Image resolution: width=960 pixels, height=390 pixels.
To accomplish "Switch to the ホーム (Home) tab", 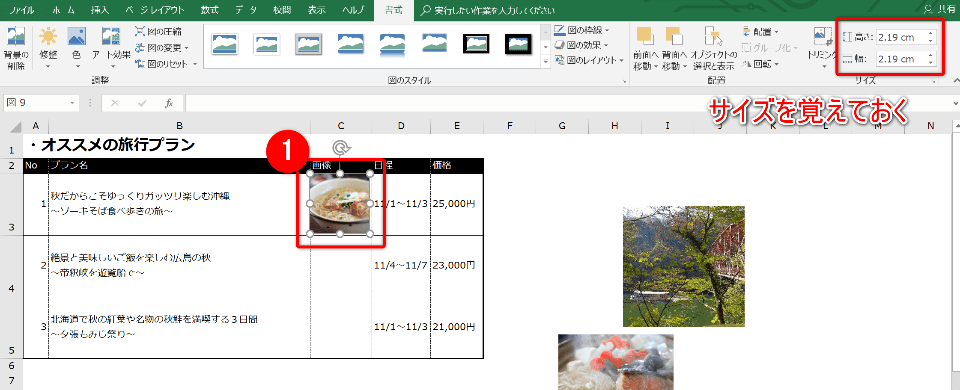I will [63, 10].
